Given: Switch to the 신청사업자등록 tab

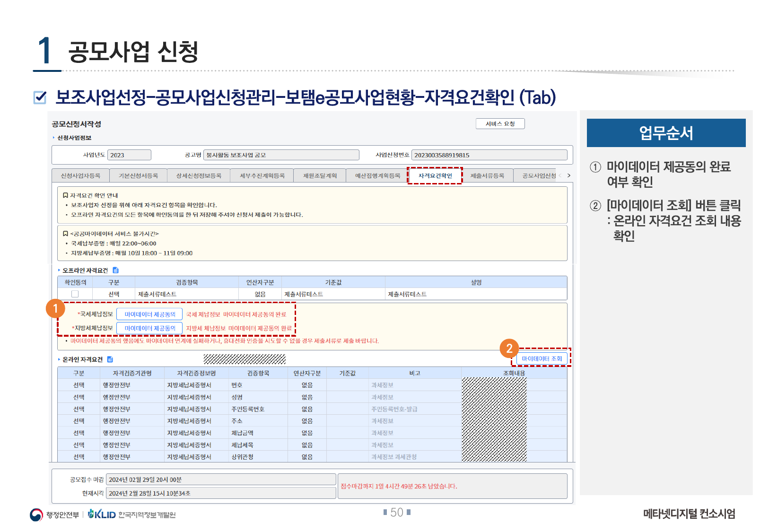Looking at the screenshot, I should click(x=80, y=175).
